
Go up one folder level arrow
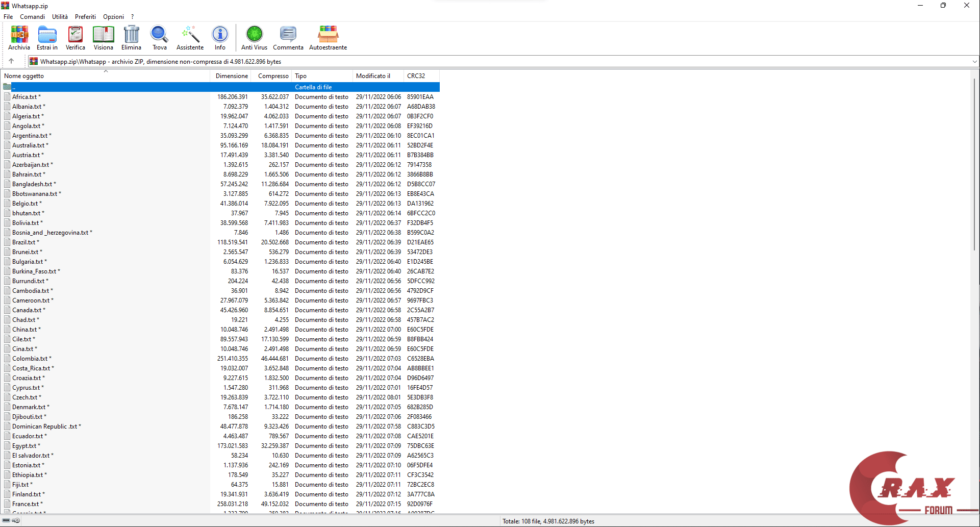[11, 61]
